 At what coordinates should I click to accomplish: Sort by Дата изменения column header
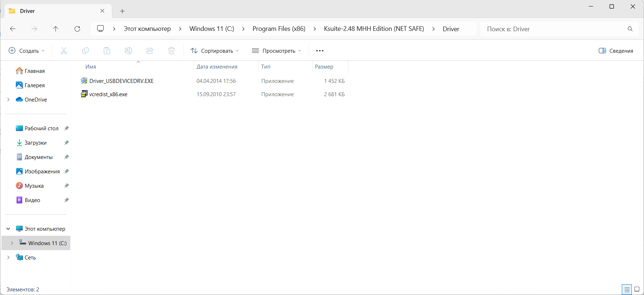click(x=217, y=67)
